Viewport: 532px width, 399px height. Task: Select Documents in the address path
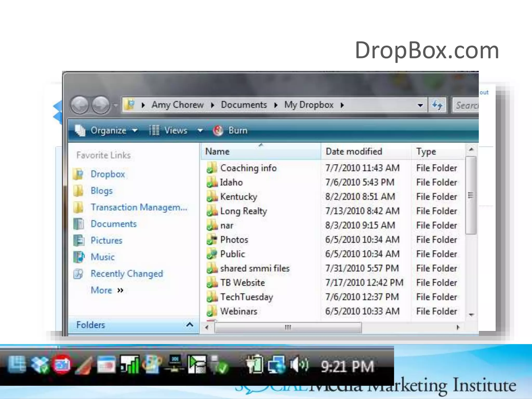(244, 105)
